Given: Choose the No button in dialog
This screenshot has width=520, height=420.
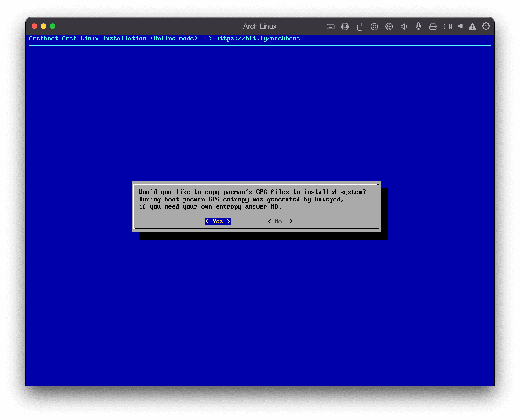Looking at the screenshot, I should point(280,221).
